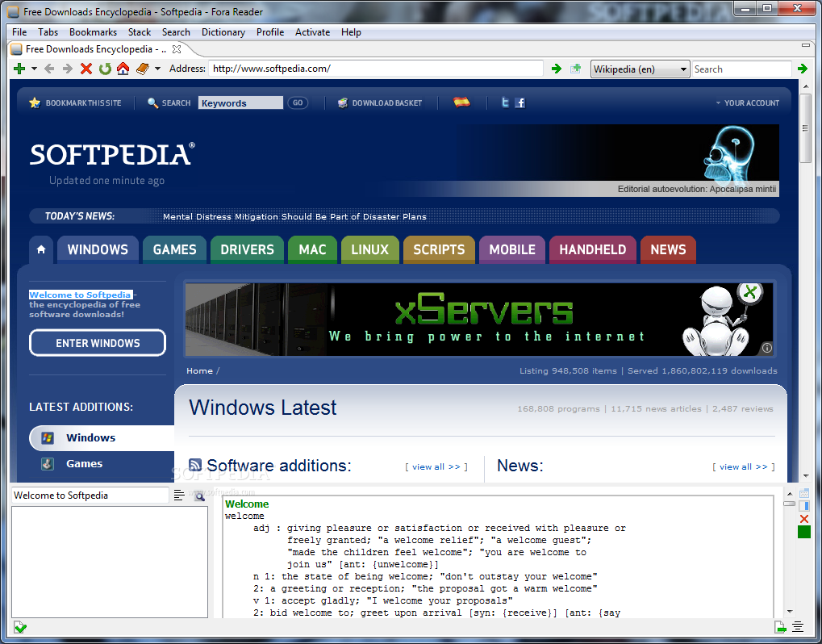Click view all next to Software additions
822x644 pixels.
pos(436,466)
